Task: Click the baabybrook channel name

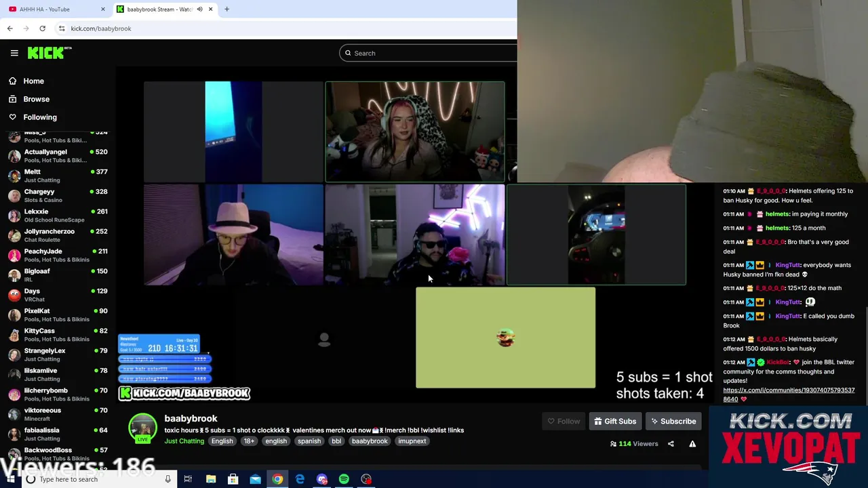Action: 191,418
